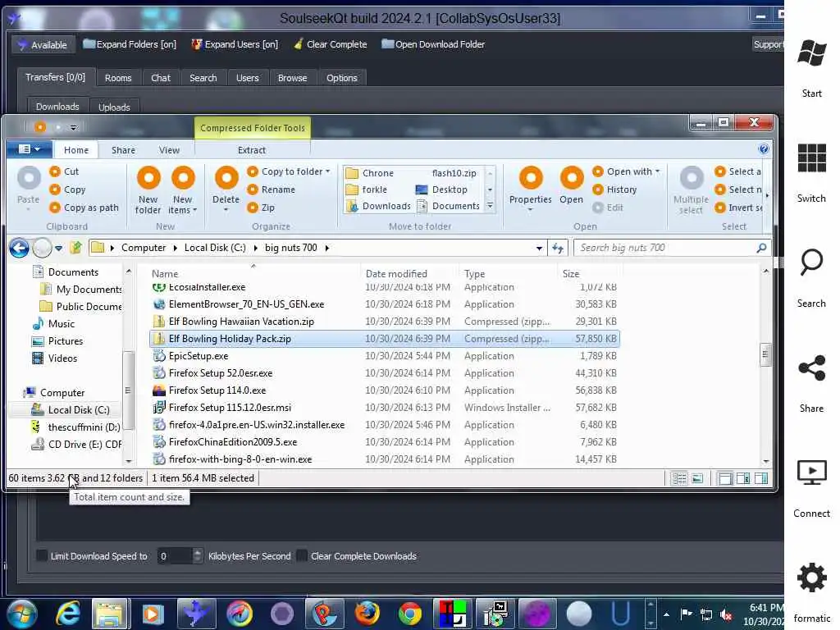This screenshot has height=630, width=840.
Task: Click the Zip button in ribbon
Action: tap(262, 208)
